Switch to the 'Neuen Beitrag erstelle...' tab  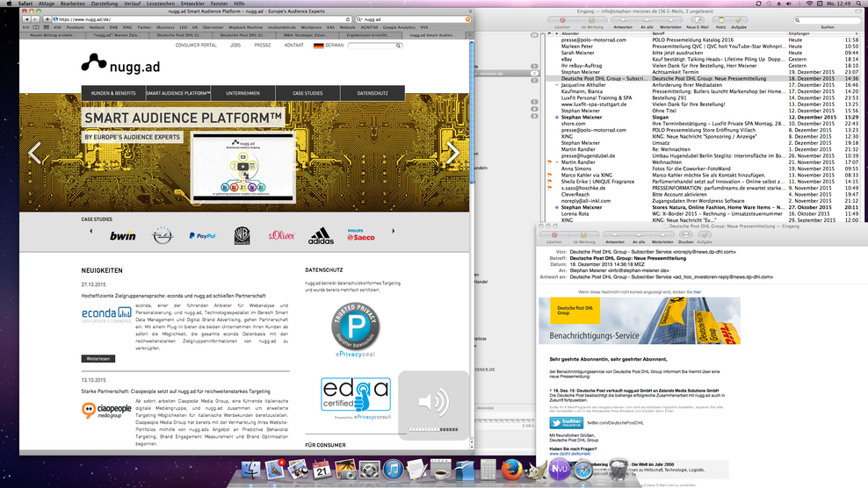click(53, 35)
